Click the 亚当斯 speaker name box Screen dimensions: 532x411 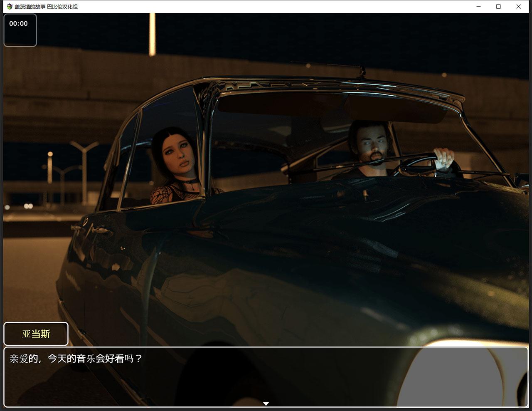pyautogui.click(x=36, y=334)
